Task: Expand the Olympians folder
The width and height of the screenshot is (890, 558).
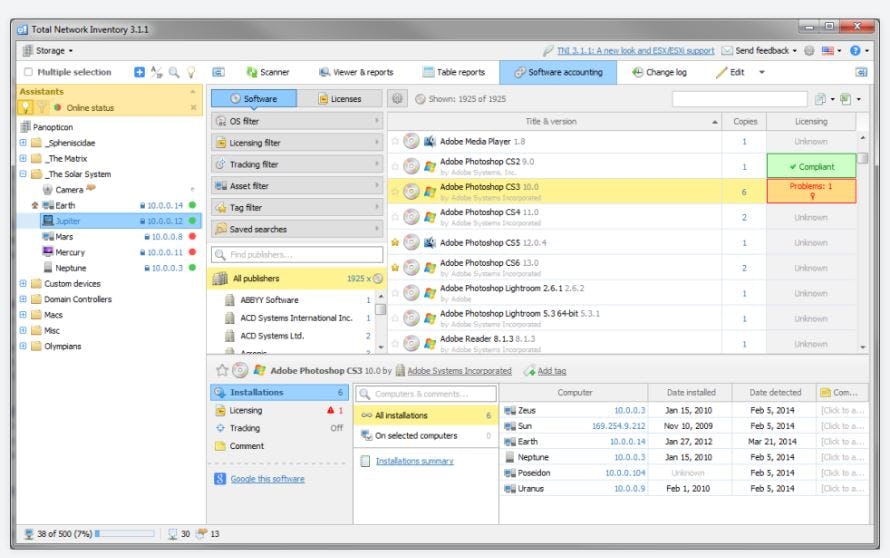Action: click(23, 346)
